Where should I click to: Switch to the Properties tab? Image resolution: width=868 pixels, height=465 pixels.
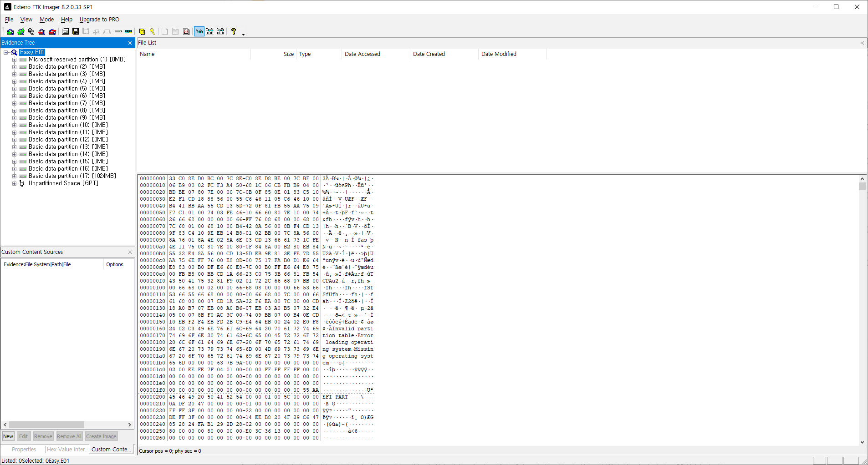point(24,450)
